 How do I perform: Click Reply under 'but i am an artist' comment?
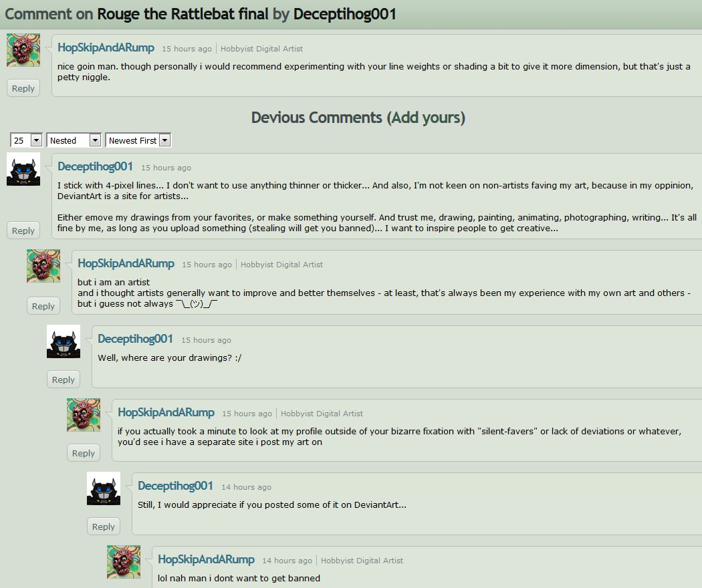[x=43, y=306]
